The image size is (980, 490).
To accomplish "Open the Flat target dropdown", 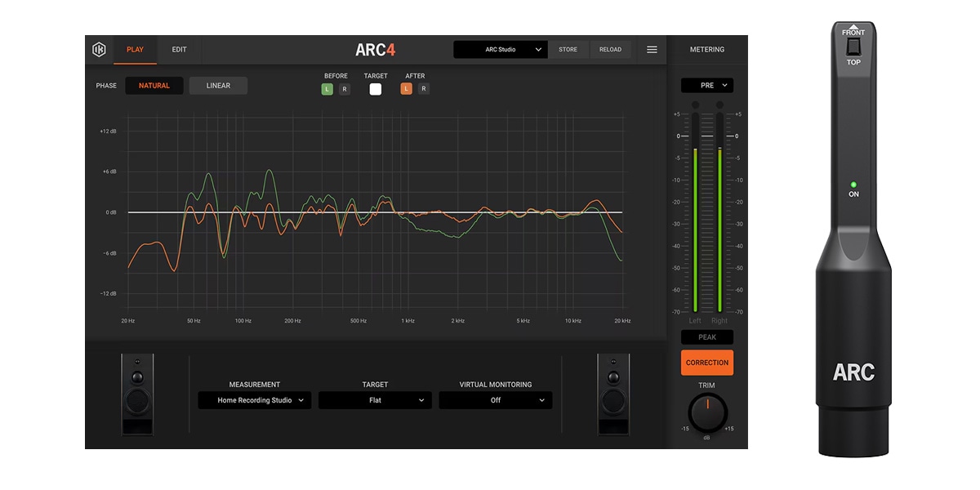I will [x=375, y=400].
